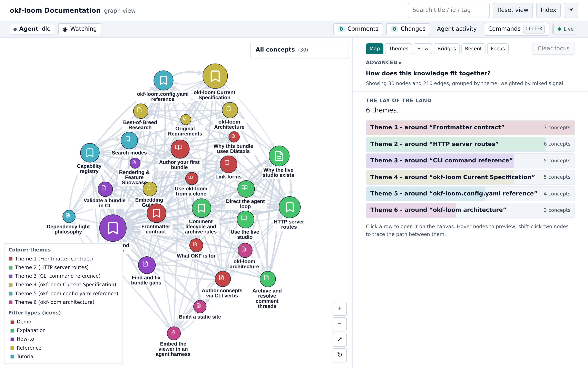Switch to the Recent tab
This screenshot has width=588, height=368.
[473, 49]
